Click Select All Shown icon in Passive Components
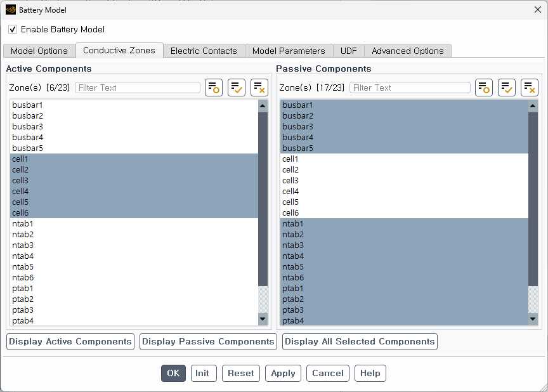Viewport: 548px width, 392px height. point(507,88)
